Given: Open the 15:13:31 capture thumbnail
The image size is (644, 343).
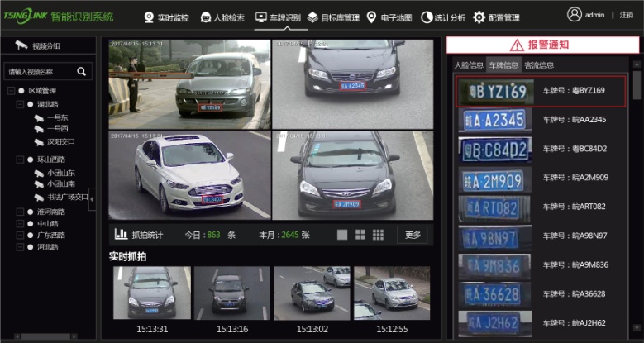Looking at the screenshot, I should (150, 293).
